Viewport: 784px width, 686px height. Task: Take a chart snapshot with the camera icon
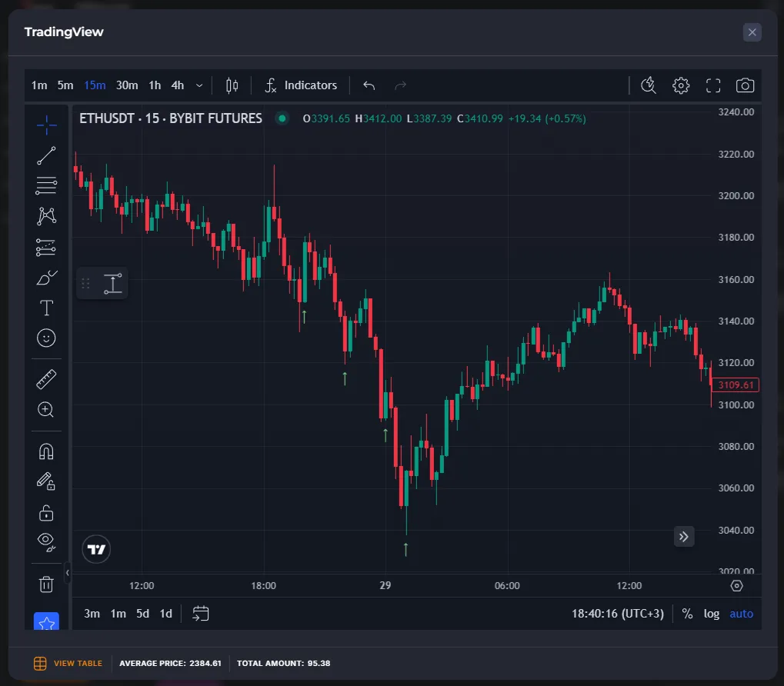744,85
